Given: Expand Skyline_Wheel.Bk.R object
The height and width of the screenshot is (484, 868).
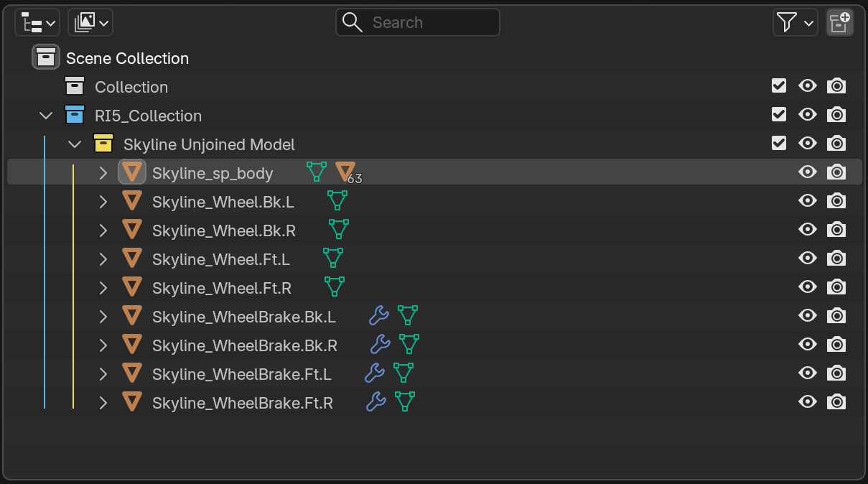Looking at the screenshot, I should pos(103,231).
